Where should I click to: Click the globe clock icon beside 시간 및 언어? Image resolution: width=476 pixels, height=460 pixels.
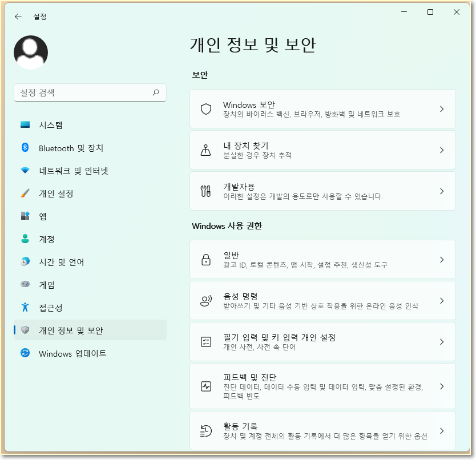25,261
